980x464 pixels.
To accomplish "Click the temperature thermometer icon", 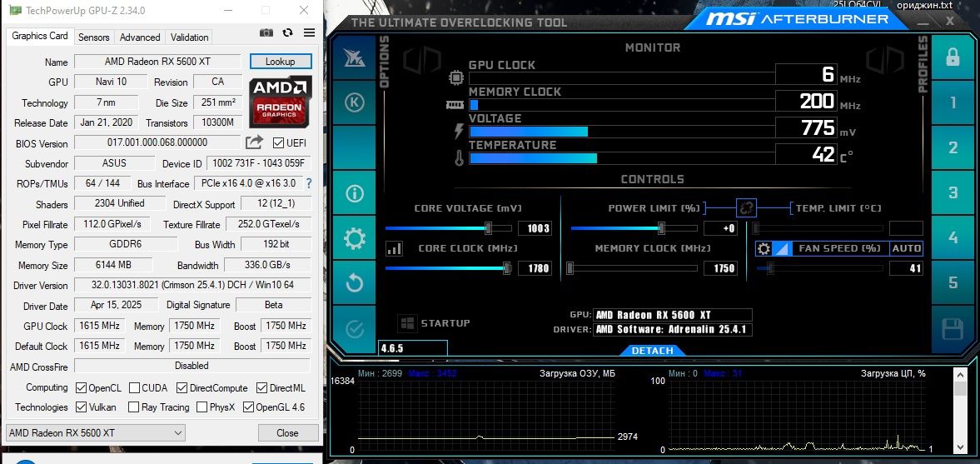I will (460, 157).
